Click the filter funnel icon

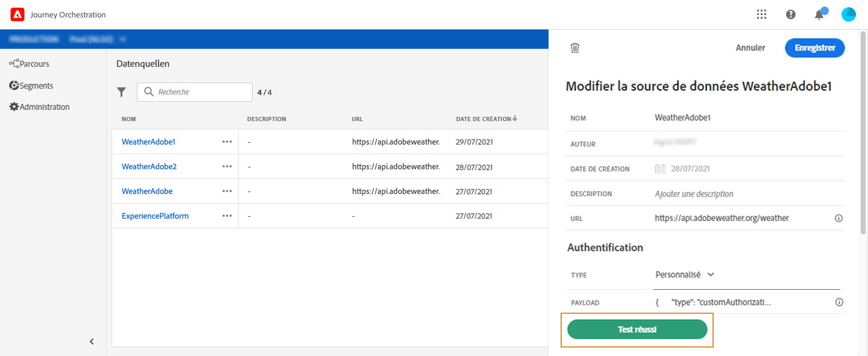tap(122, 92)
